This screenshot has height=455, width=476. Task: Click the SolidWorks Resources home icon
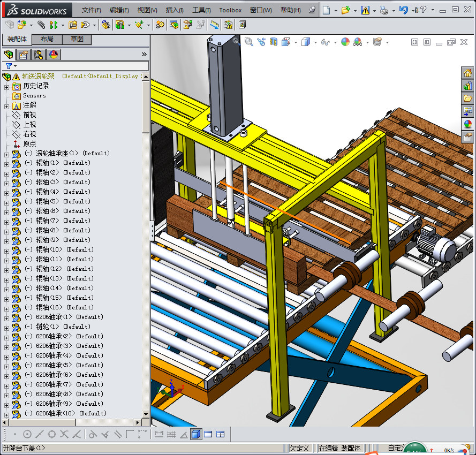(467, 73)
